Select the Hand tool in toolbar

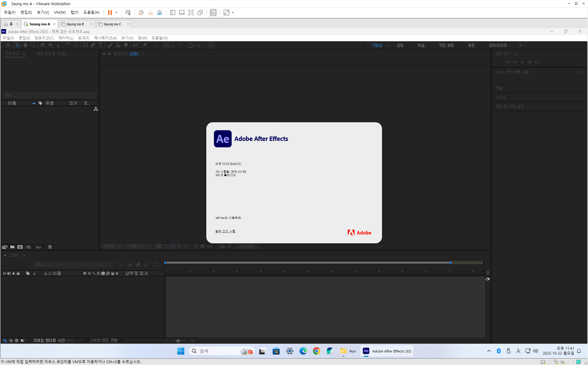tap(25, 45)
